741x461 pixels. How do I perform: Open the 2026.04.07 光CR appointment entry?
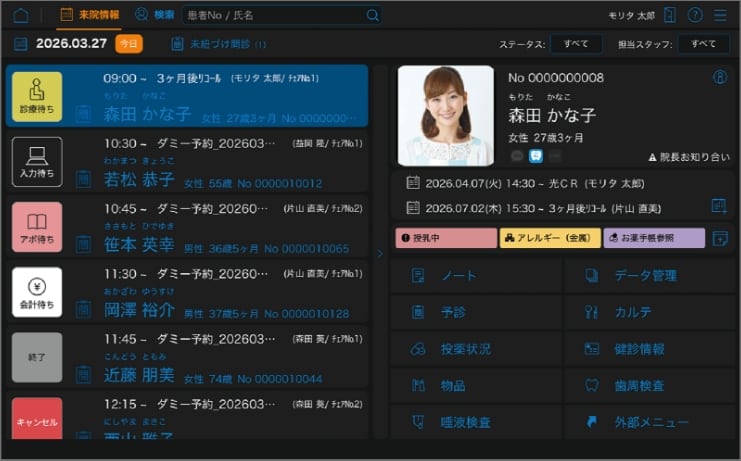coord(526,183)
